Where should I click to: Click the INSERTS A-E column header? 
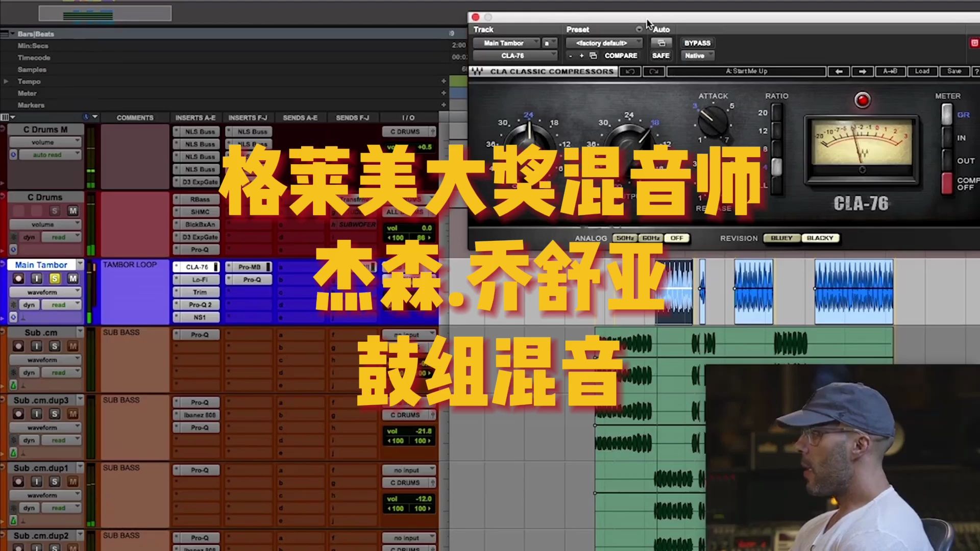(x=195, y=118)
